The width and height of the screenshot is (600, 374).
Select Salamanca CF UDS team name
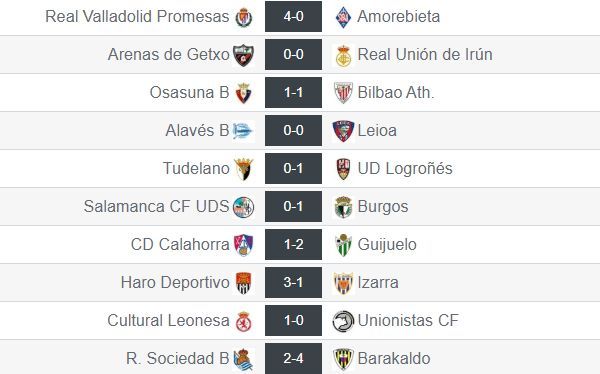[x=157, y=206]
